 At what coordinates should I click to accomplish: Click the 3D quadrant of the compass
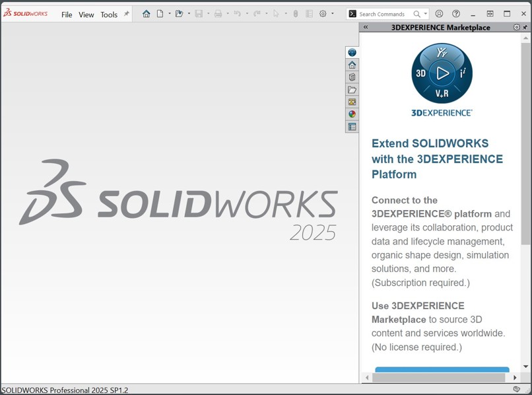tap(420, 73)
